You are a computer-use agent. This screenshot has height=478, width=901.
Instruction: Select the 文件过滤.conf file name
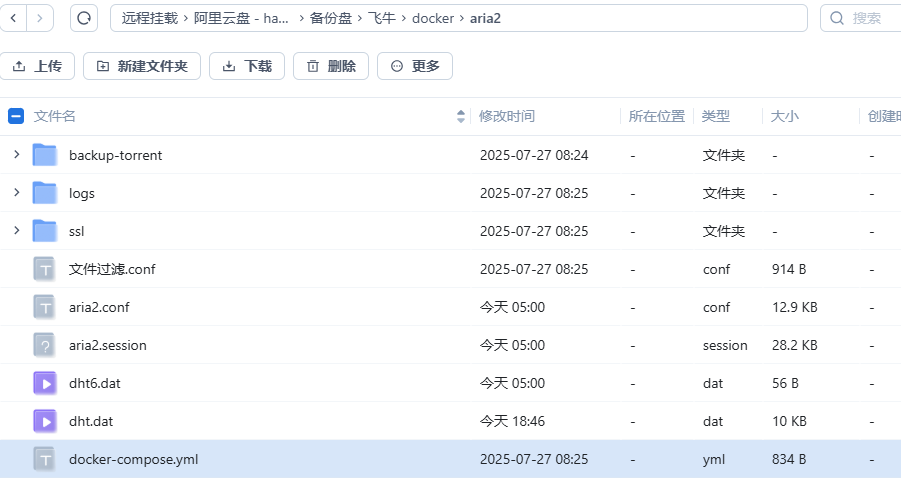[x=112, y=269]
